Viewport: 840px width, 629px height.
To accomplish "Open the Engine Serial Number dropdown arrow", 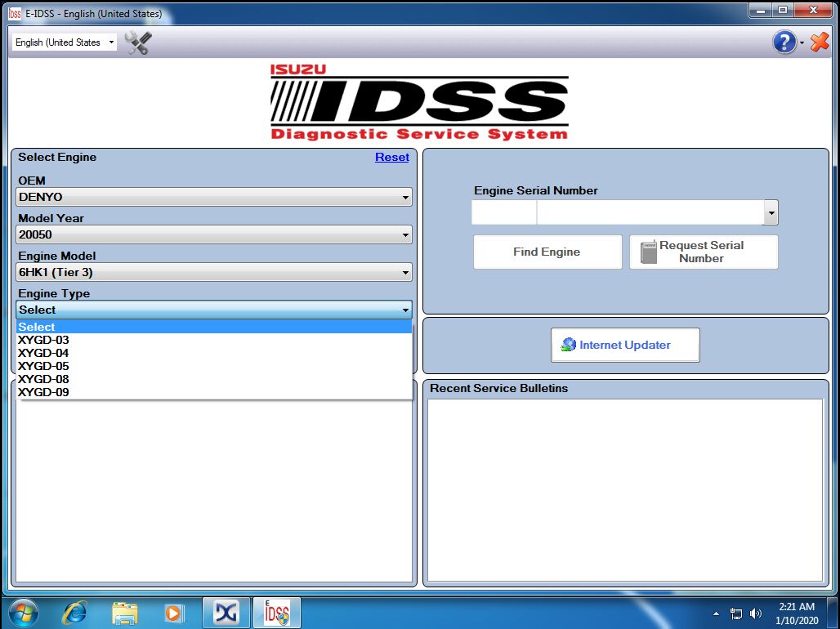I will 771,212.
